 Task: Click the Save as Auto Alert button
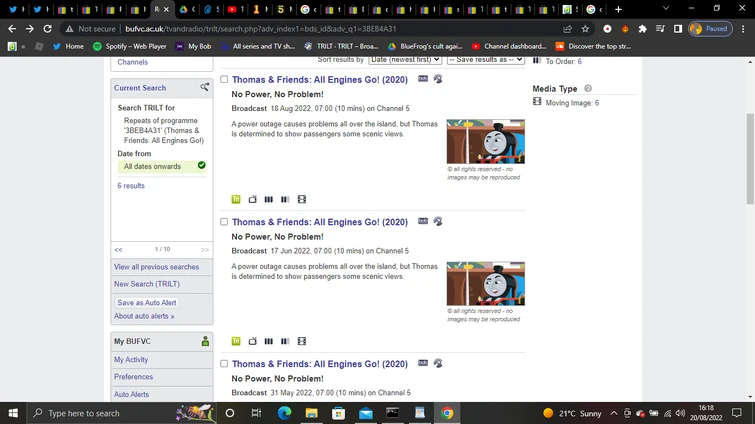[x=147, y=303]
